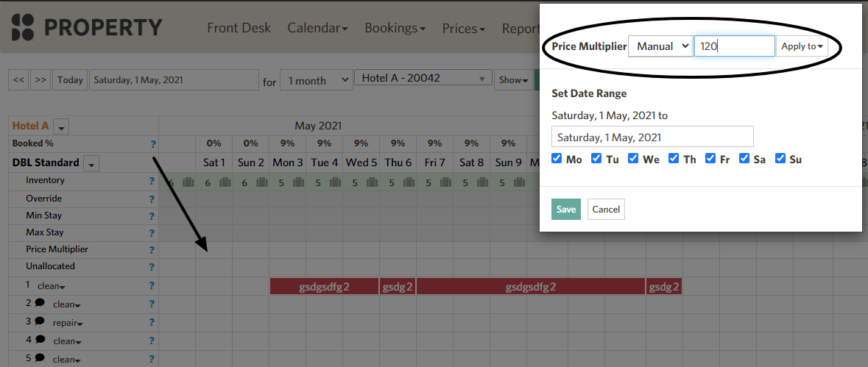Click the price multiplier value field
The width and height of the screenshot is (868, 367).
[735, 46]
